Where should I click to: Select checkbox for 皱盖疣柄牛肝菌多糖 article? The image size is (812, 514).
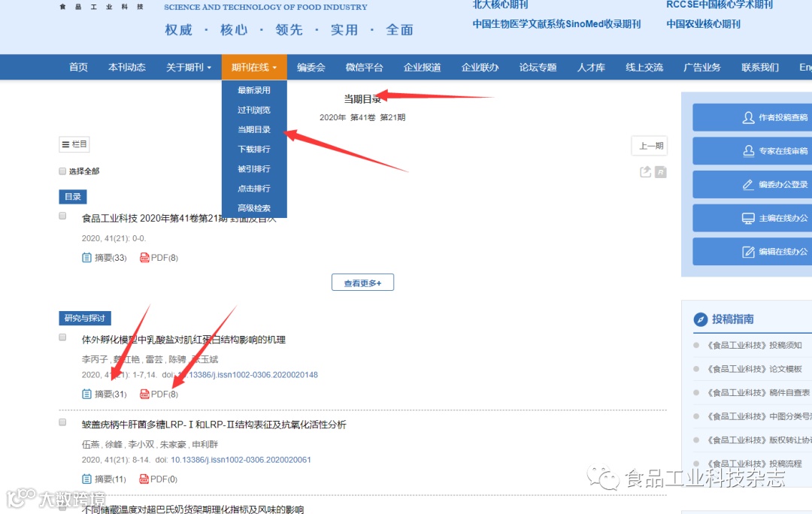click(62, 422)
